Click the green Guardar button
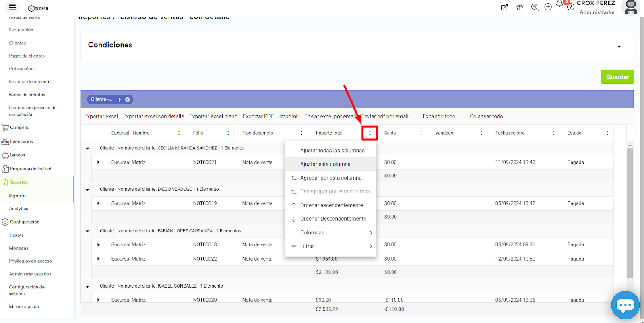Viewport: 644px width, 323px height. [x=617, y=77]
